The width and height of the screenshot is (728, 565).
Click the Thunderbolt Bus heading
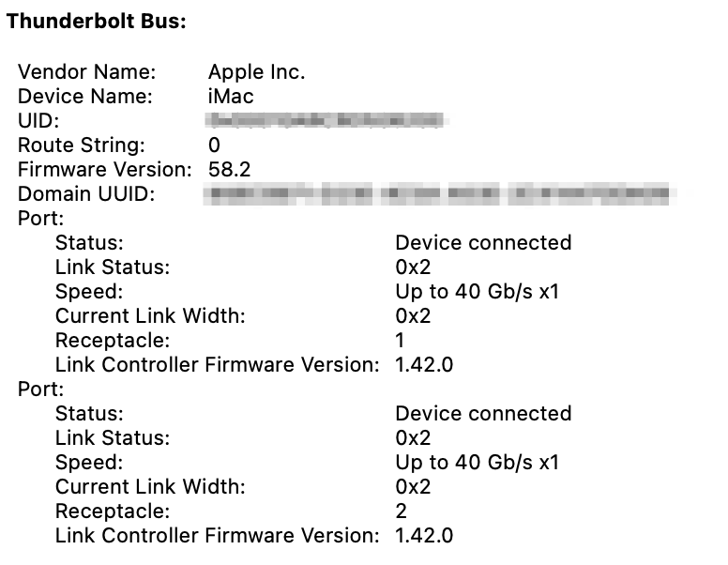[x=97, y=22]
